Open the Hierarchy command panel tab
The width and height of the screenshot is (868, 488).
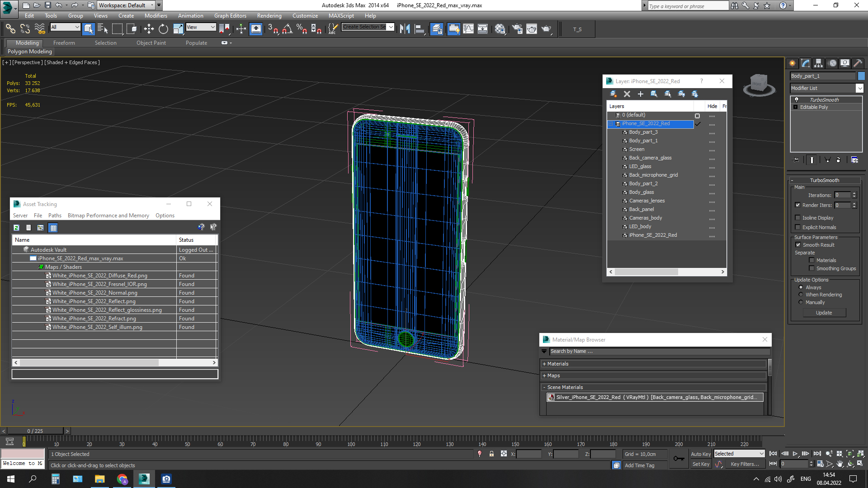point(818,63)
